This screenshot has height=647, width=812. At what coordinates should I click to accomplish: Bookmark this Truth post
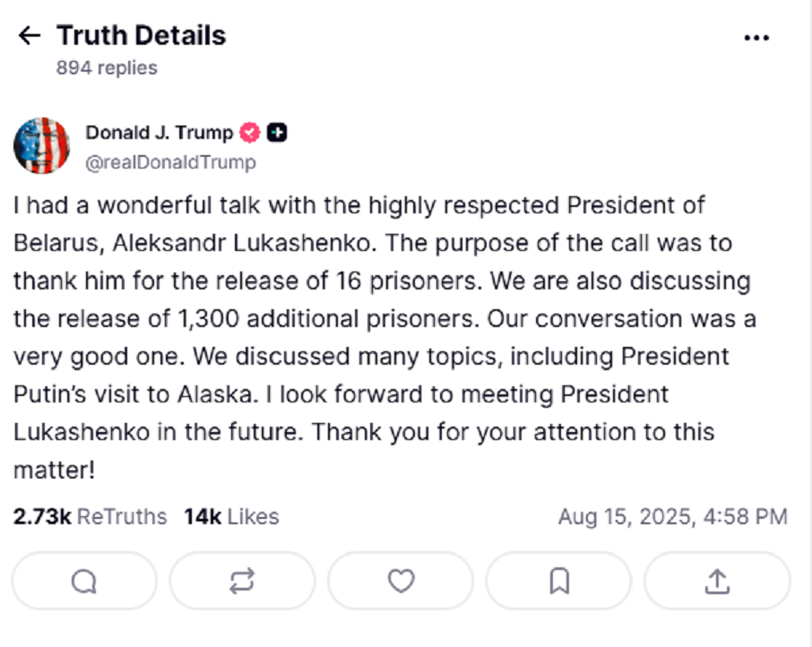[558, 582]
